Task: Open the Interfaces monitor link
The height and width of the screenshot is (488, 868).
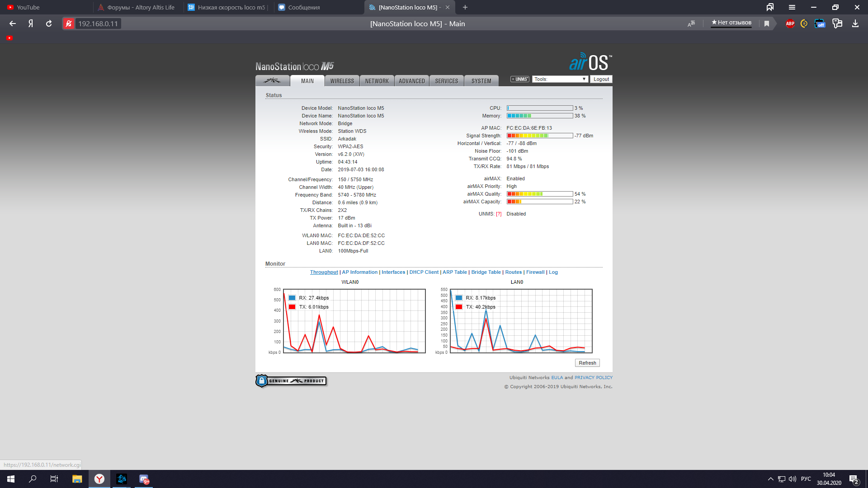Action: 393,272
